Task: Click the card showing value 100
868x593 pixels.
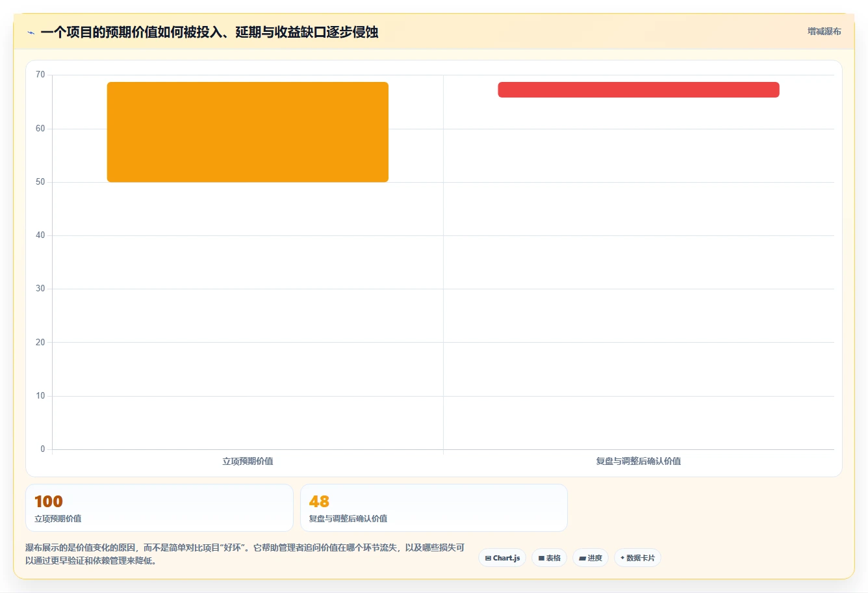Action: [x=159, y=508]
